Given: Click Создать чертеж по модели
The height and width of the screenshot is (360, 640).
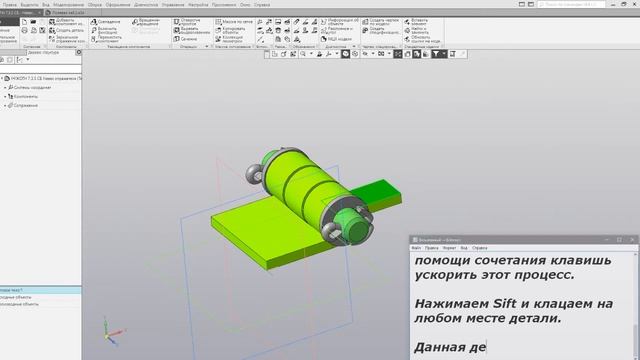Looking at the screenshot, I should [380, 22].
